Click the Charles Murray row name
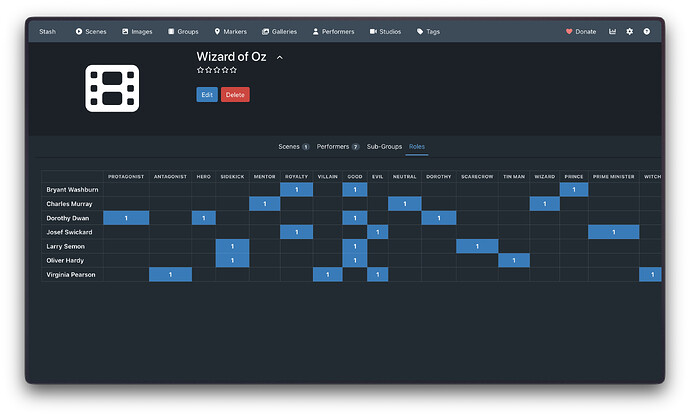 [69, 204]
